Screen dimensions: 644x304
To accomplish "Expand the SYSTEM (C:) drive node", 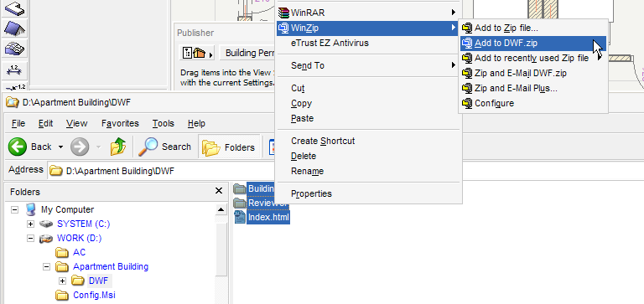I will point(30,224).
